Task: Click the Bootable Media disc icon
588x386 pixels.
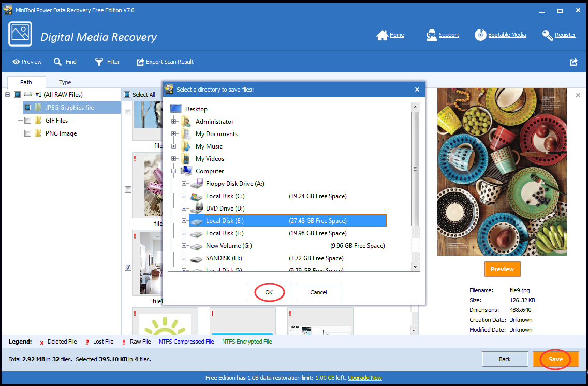Action: click(x=480, y=35)
